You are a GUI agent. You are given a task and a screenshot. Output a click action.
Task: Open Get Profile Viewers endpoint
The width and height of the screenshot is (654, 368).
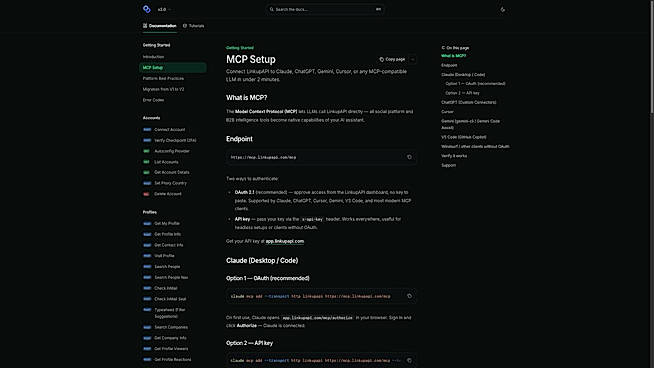(x=171, y=349)
